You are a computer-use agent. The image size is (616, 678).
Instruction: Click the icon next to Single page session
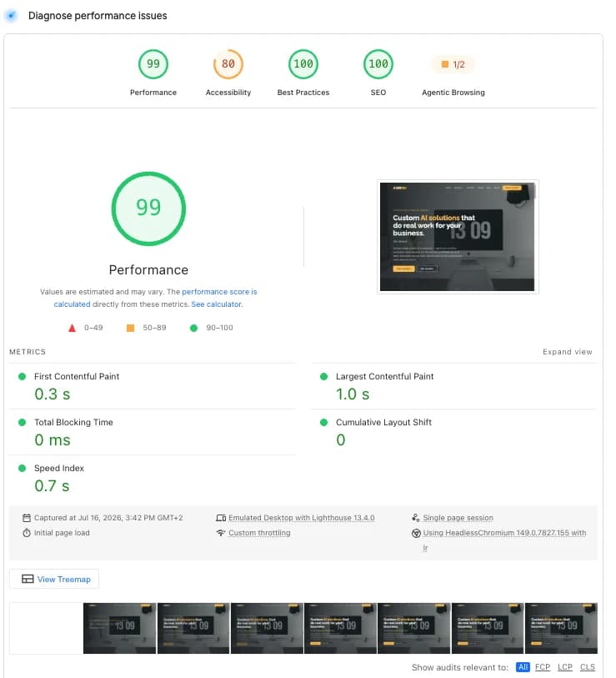click(415, 518)
